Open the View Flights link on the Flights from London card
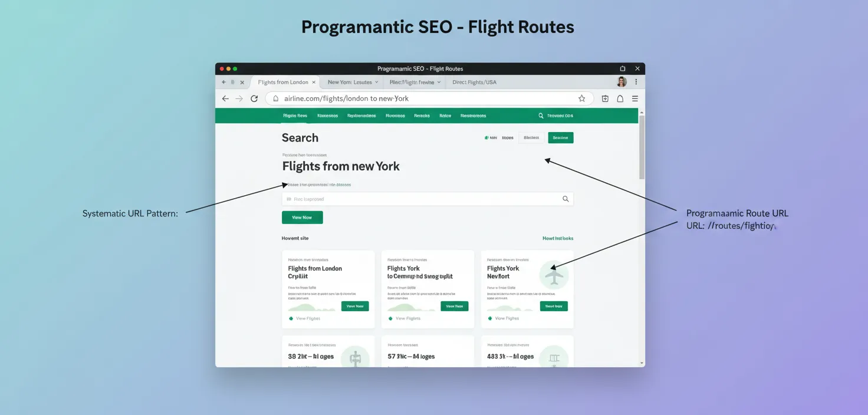The height and width of the screenshot is (415, 868). pos(305,318)
